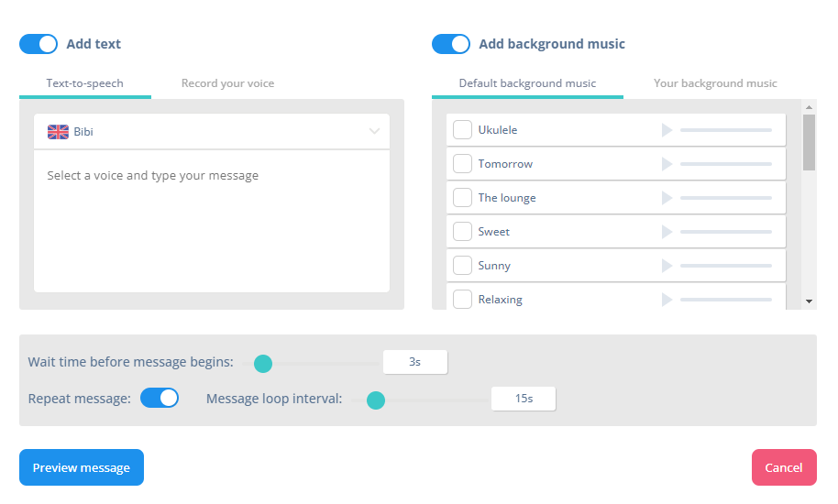Image resolution: width=838 pixels, height=504 pixels.
Task: Switch to Record your voice tab
Action: pos(227,83)
